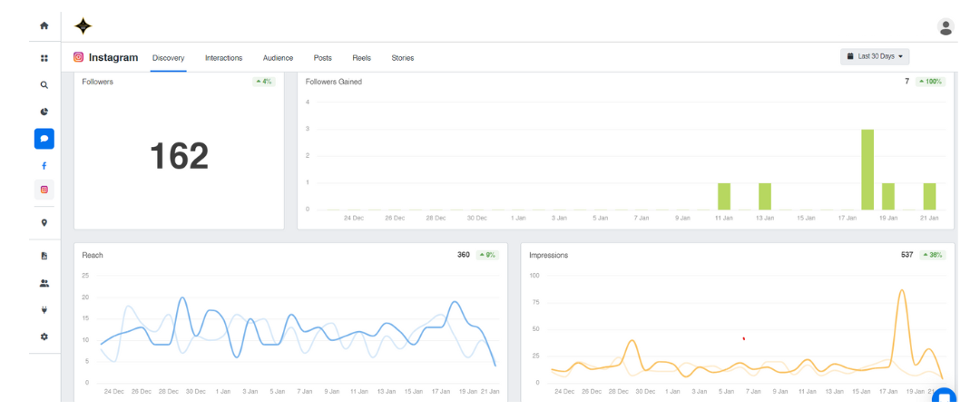Open the Facebook icon in the sidebar
Viewport: 980px width, 410px height.
point(44,165)
